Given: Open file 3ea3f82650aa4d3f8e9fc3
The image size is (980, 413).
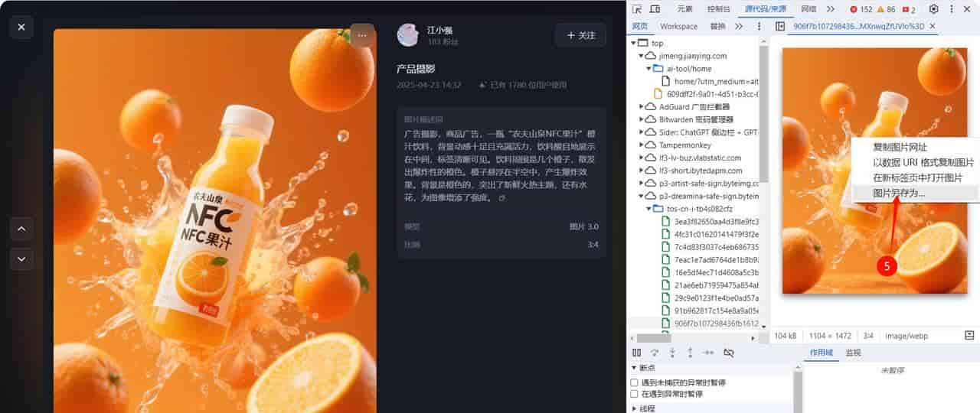Looking at the screenshot, I should pos(710,222).
